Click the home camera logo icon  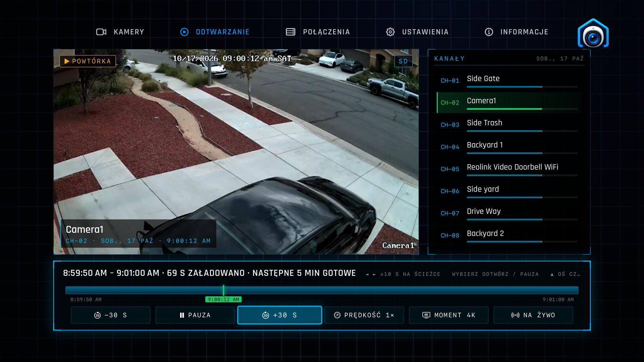pos(593,34)
